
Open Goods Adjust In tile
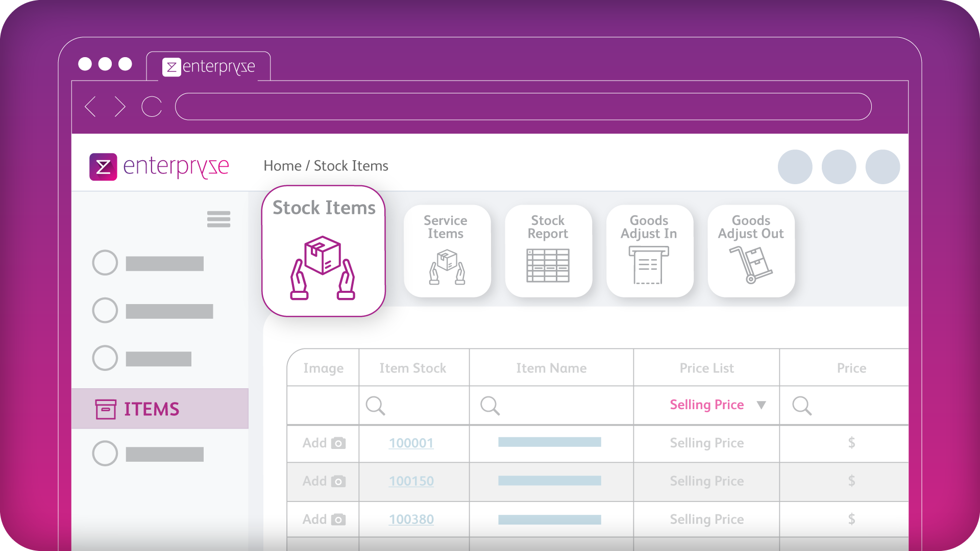649,251
